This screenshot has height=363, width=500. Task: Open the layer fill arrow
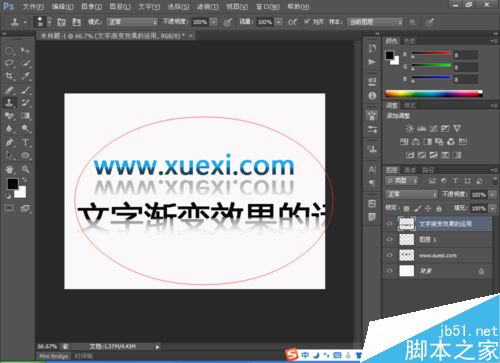click(493, 209)
